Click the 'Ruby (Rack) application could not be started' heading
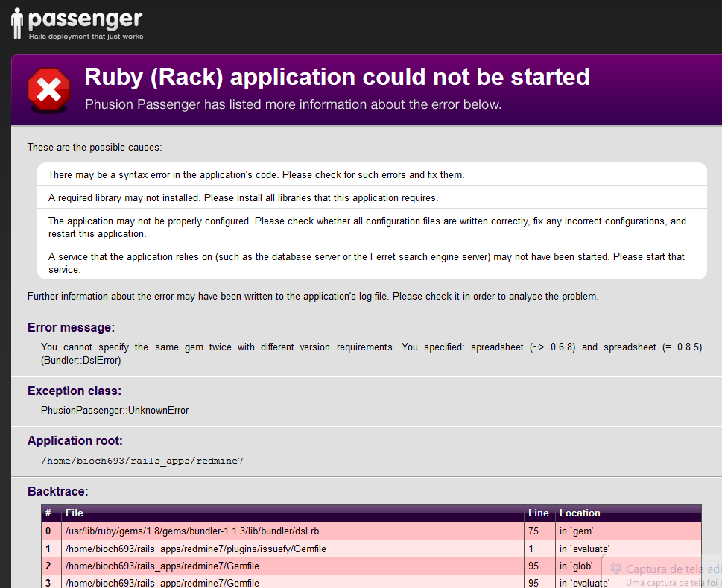Viewport: 722px width, 588px height. [337, 77]
